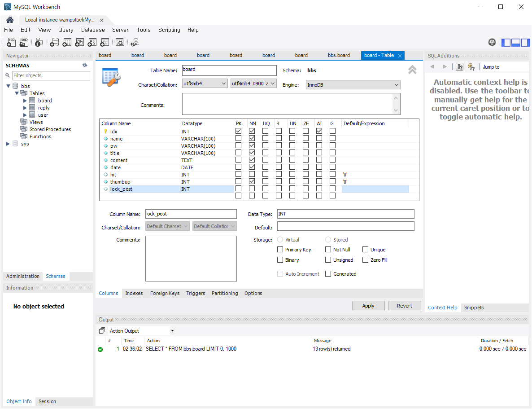Enable the Binary checkbox
Screen dimensions: 532x409
click(x=280, y=260)
